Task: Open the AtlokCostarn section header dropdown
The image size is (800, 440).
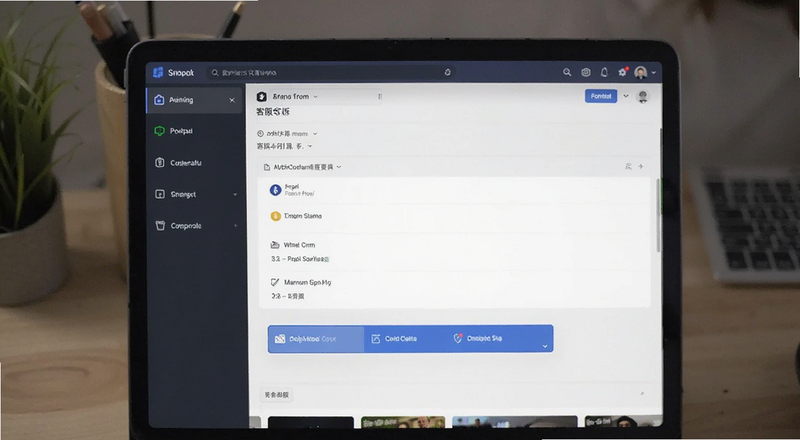Action: [x=303, y=167]
